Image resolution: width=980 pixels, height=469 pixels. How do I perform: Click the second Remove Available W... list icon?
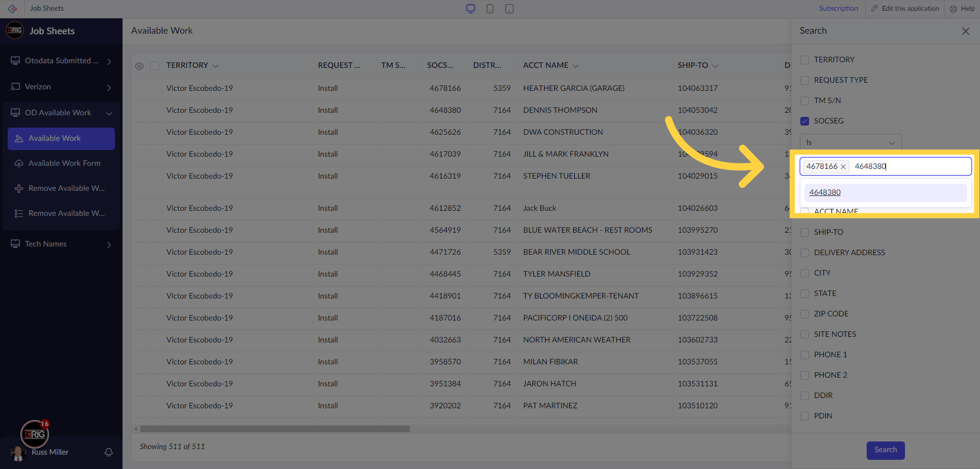[19, 214]
